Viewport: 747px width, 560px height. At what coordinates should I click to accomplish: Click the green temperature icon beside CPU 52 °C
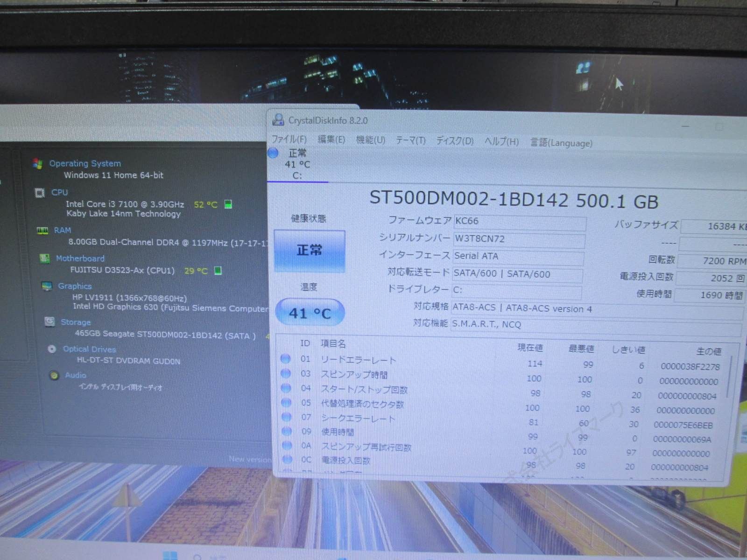[228, 204]
